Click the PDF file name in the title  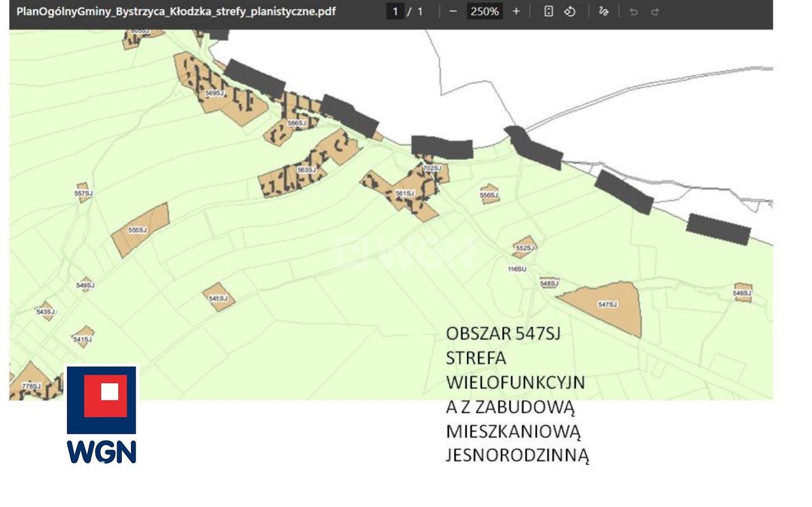point(176,11)
